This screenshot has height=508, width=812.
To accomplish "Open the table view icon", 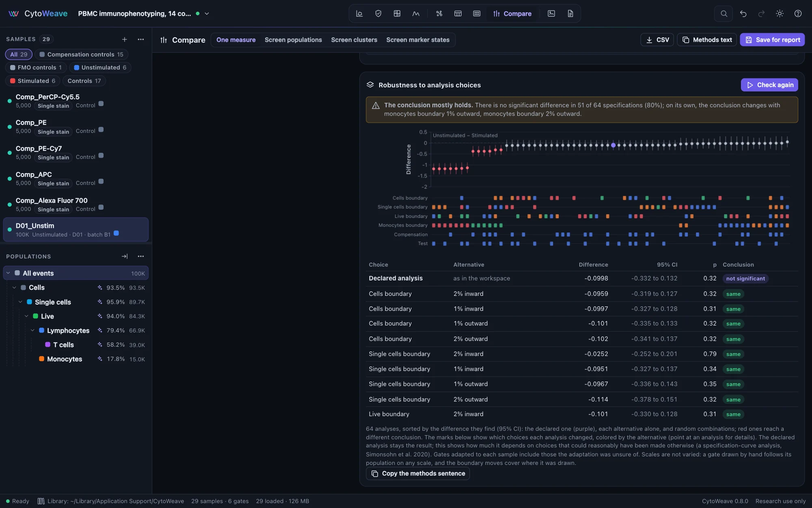I will pyautogui.click(x=458, y=13).
